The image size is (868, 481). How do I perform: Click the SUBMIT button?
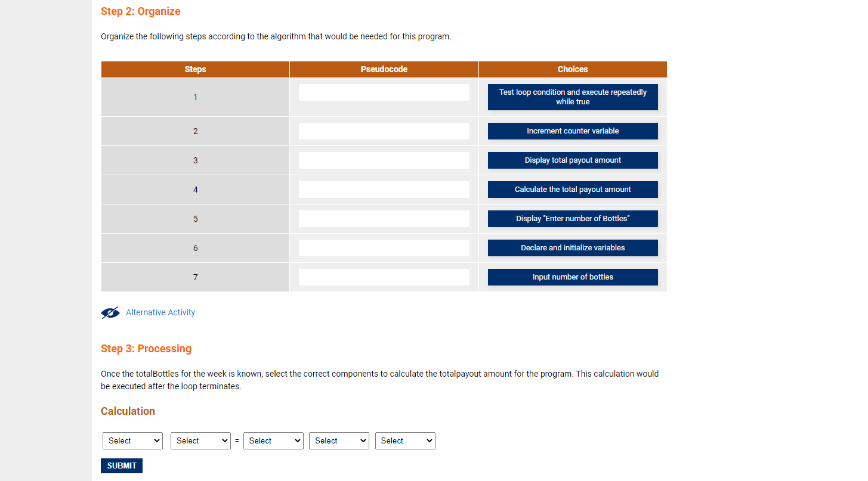click(x=122, y=466)
